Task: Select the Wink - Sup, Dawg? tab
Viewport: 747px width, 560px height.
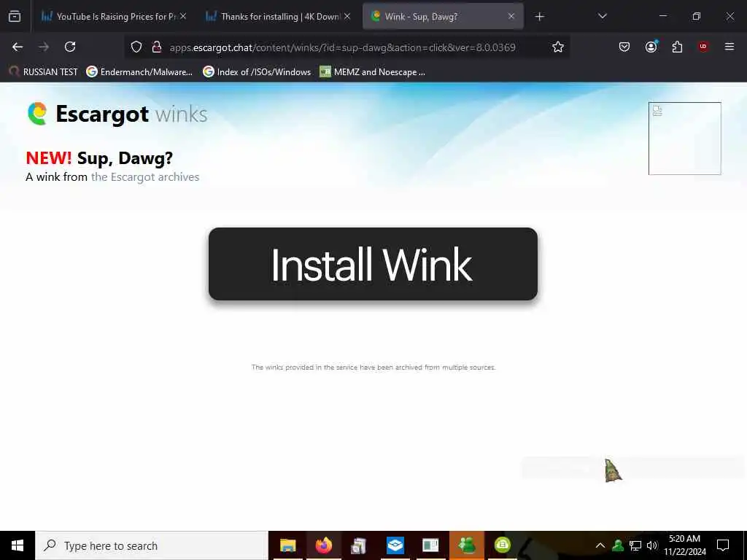Action: [x=443, y=17]
